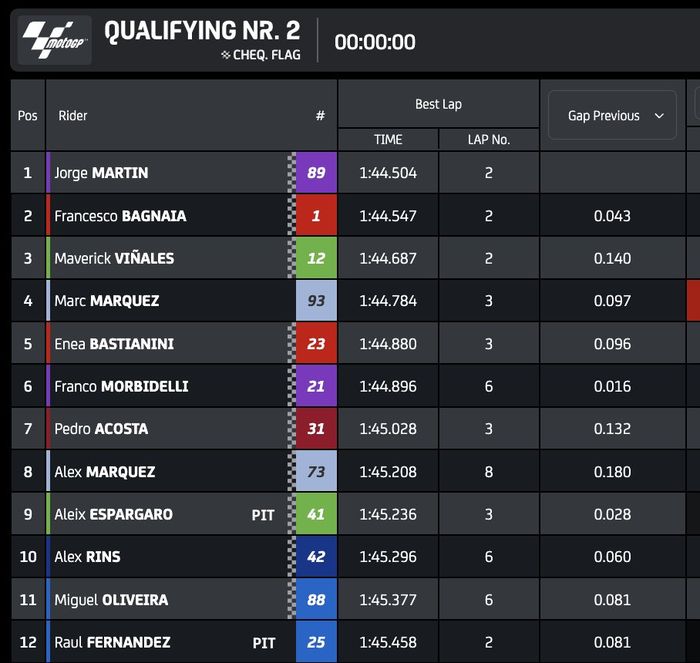Image resolution: width=700 pixels, height=663 pixels.
Task: Click the PIT label for Raul Fernandez
Action: coord(263,643)
